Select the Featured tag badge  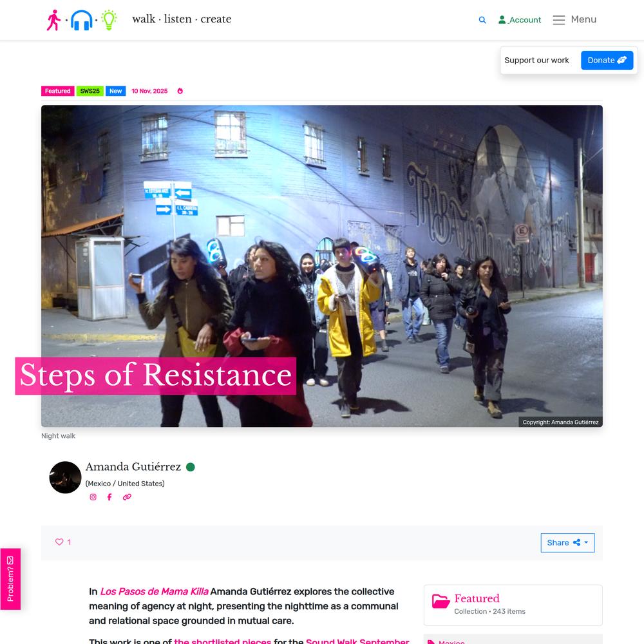[x=57, y=91]
